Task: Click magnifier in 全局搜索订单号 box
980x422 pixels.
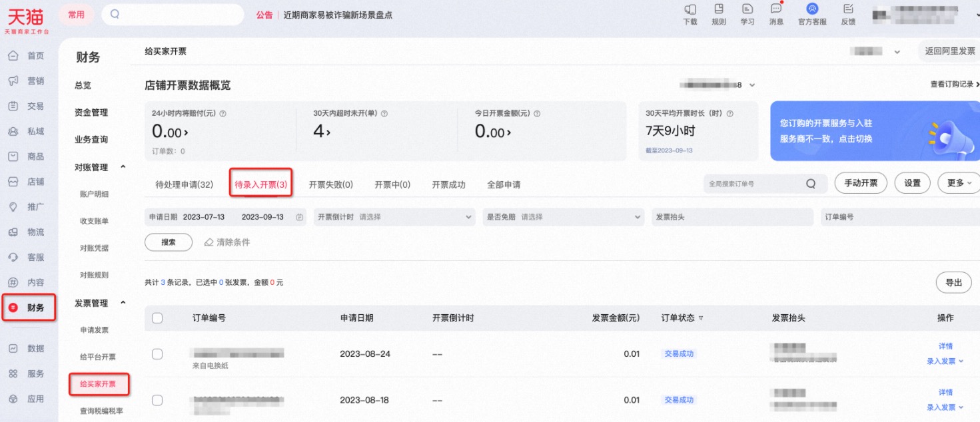Action: [811, 184]
